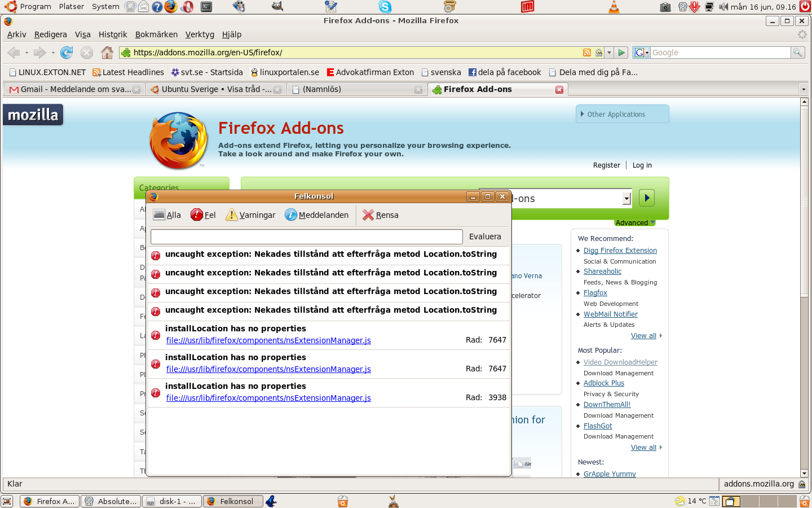Open the Flagfox add-on link

pyautogui.click(x=595, y=293)
